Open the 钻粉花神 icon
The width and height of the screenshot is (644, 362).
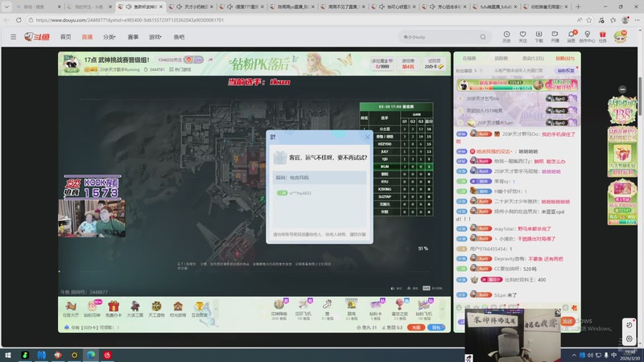pos(92,310)
